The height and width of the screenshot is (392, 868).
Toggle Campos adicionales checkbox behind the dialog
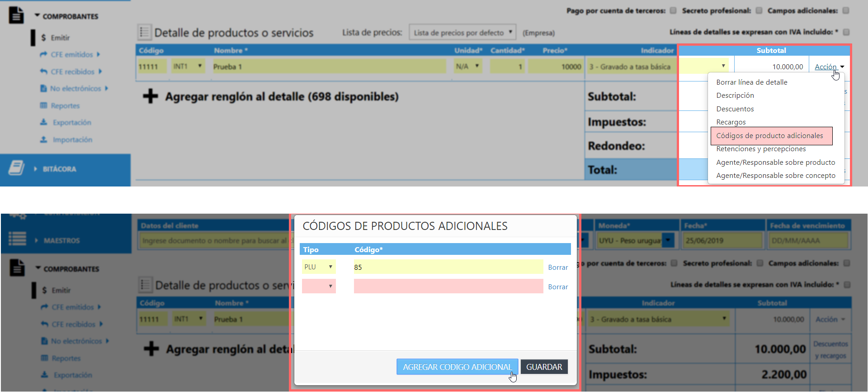(847, 263)
